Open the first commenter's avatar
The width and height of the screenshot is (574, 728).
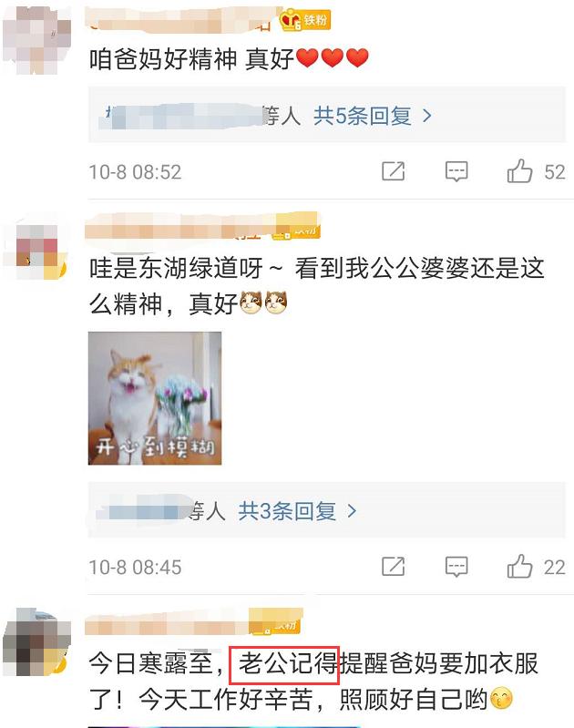pos(36,39)
